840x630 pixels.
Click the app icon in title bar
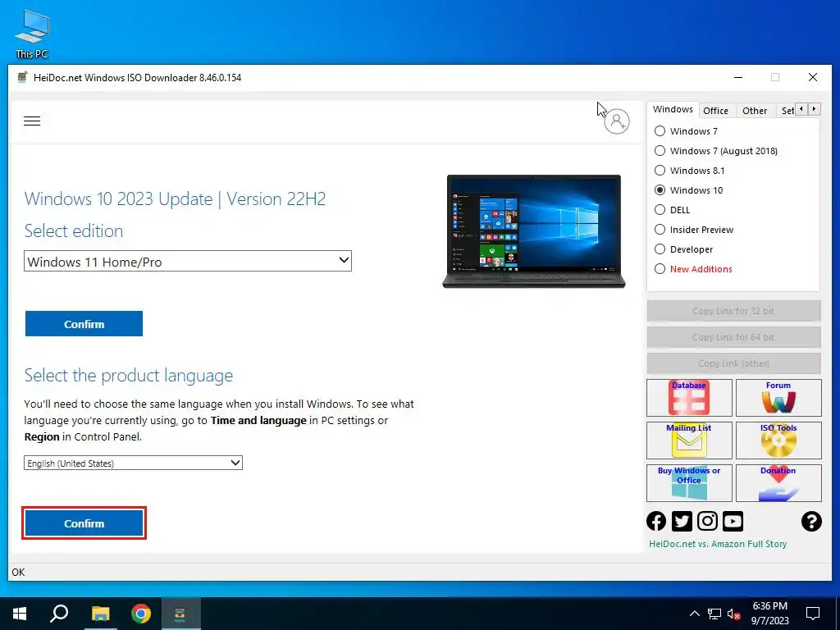click(22, 78)
